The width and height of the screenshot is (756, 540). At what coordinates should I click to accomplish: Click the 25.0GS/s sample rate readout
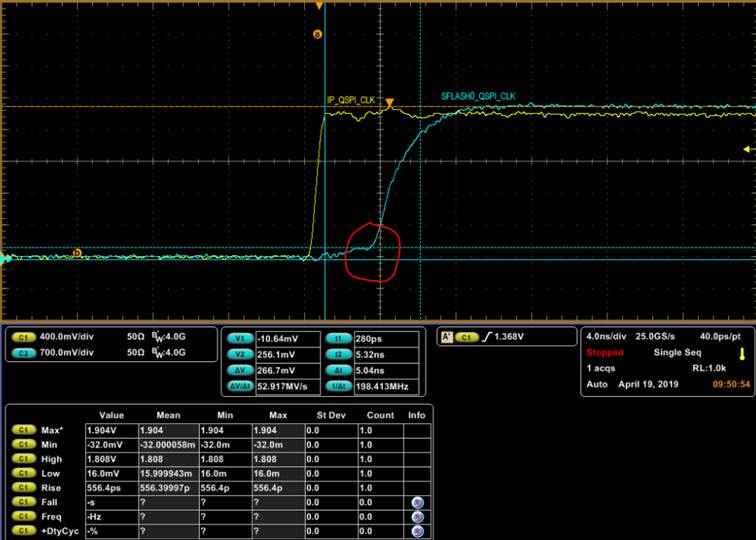655,336
